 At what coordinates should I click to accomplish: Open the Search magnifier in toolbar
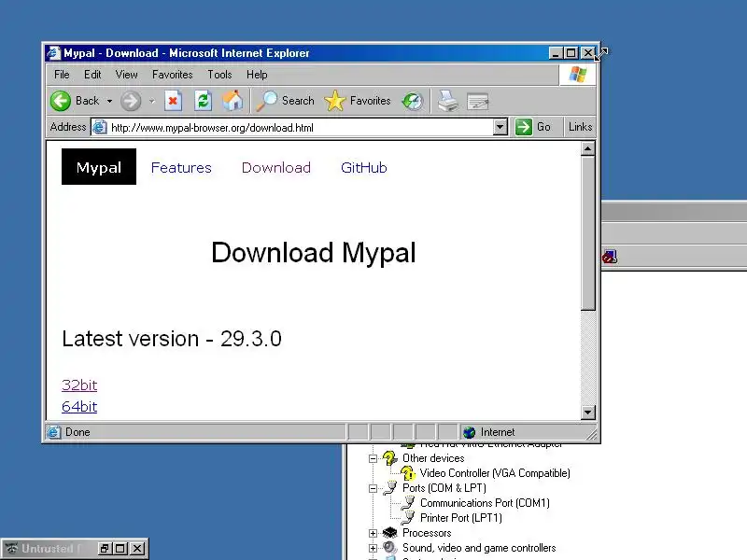tap(266, 101)
